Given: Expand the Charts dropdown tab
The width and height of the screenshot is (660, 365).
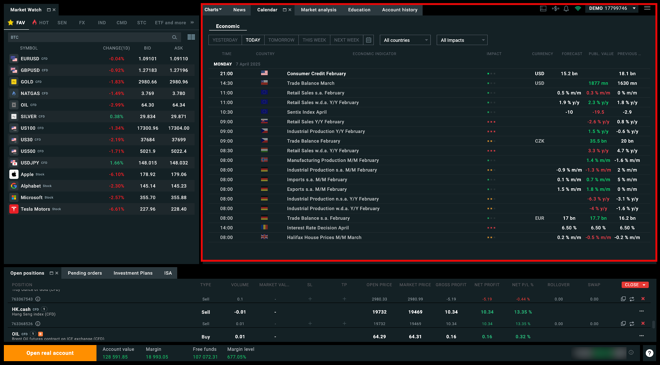Looking at the screenshot, I should [x=213, y=10].
